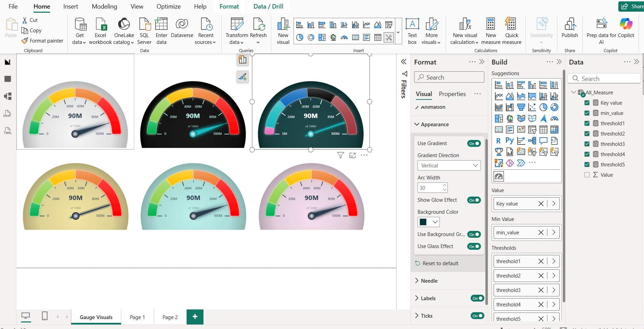The width and height of the screenshot is (644, 329).
Task: Open Report view from left sidebar
Action: pyautogui.click(x=8, y=62)
